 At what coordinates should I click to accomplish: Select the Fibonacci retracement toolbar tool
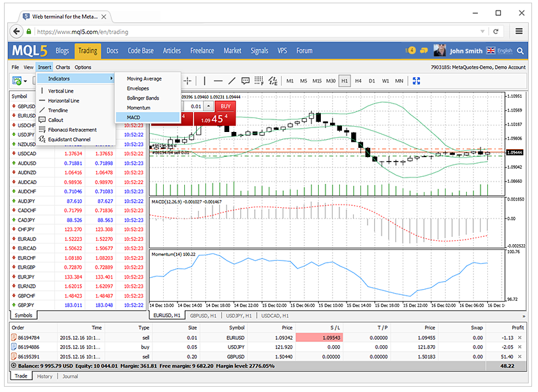tap(259, 81)
